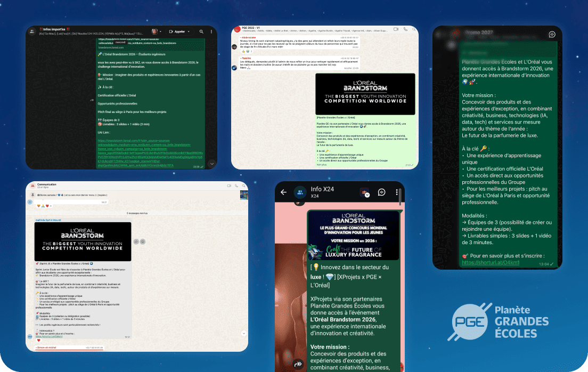The image size is (588, 372).
Task: Open Communication group avatar
Action: point(32,185)
